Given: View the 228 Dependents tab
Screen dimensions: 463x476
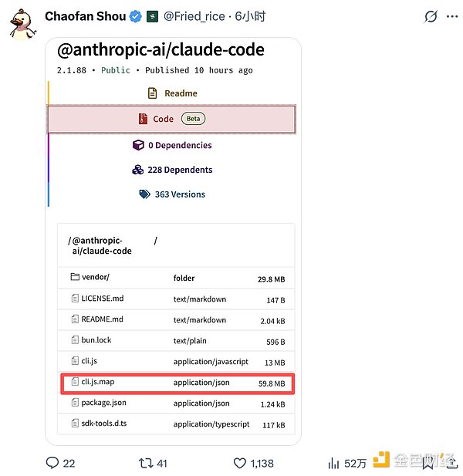Looking at the screenshot, I should click(x=172, y=170).
